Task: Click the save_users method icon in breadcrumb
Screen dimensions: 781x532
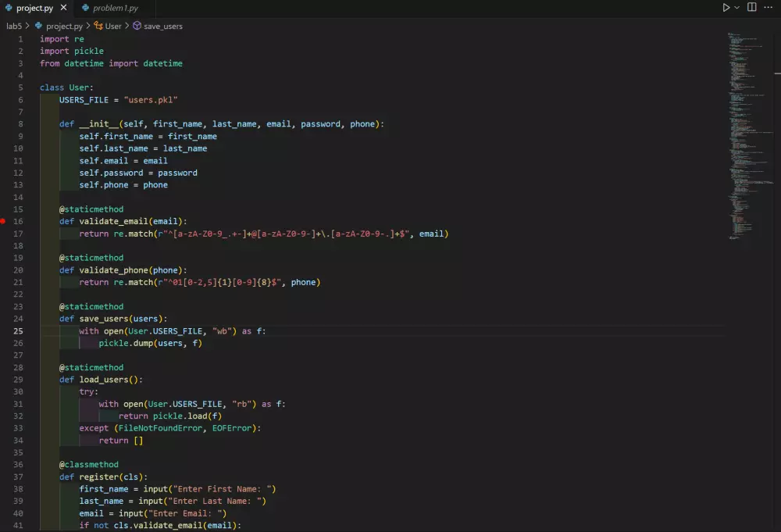Action: (x=137, y=26)
